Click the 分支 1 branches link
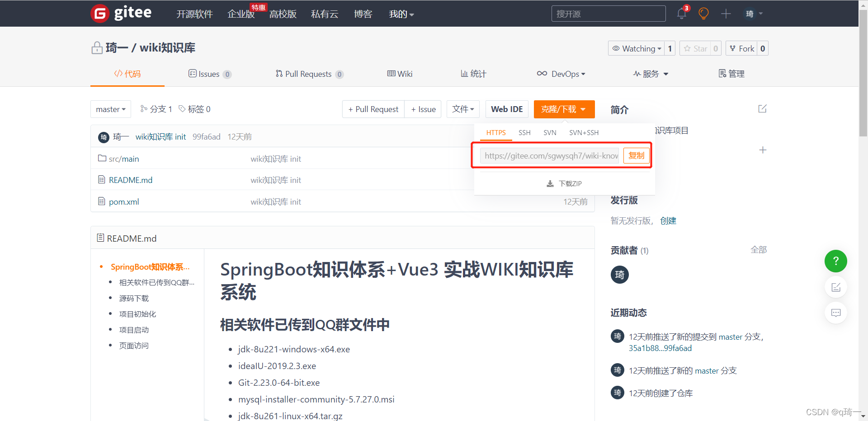This screenshot has height=421, width=868. tap(156, 109)
